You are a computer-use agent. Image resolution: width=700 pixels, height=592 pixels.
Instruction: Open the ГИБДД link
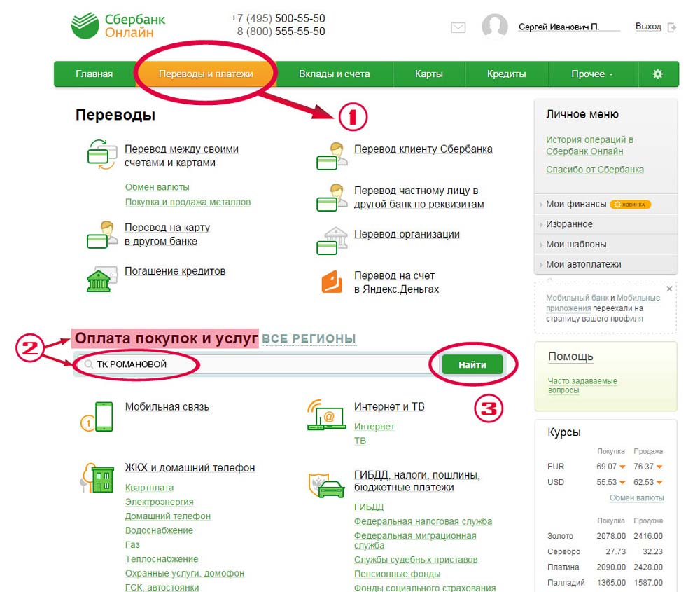tap(369, 507)
